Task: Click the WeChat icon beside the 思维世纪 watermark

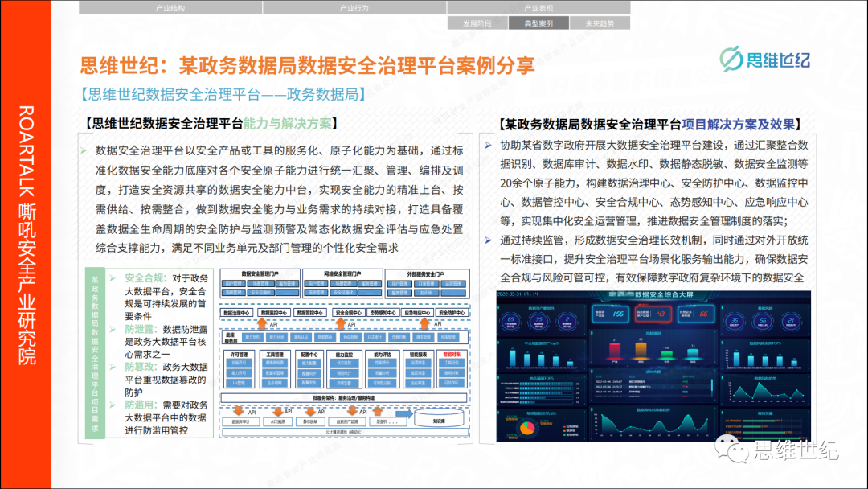Action: click(731, 449)
